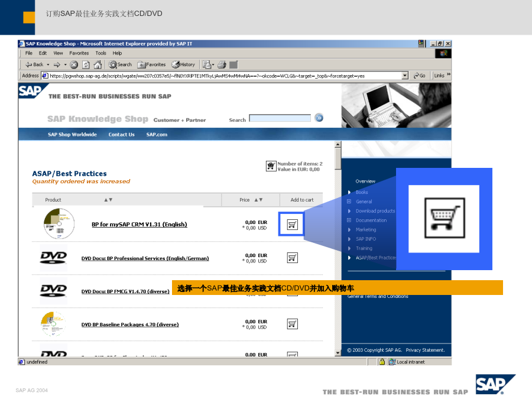Screen dimensions: 532x399
Task: Click the browser Back arrow button
Action: click(34, 64)
